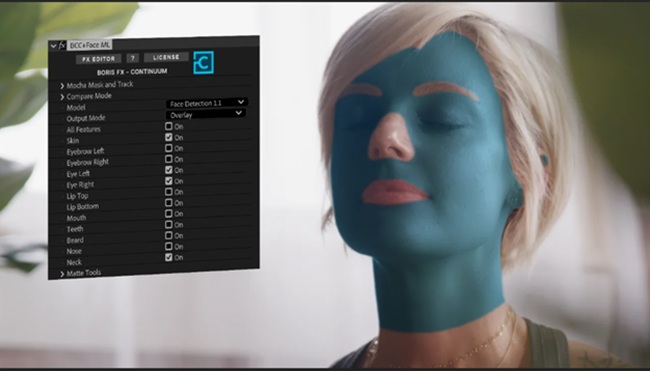Enable the Beard checkbox
650x371 pixels.
[x=168, y=235]
